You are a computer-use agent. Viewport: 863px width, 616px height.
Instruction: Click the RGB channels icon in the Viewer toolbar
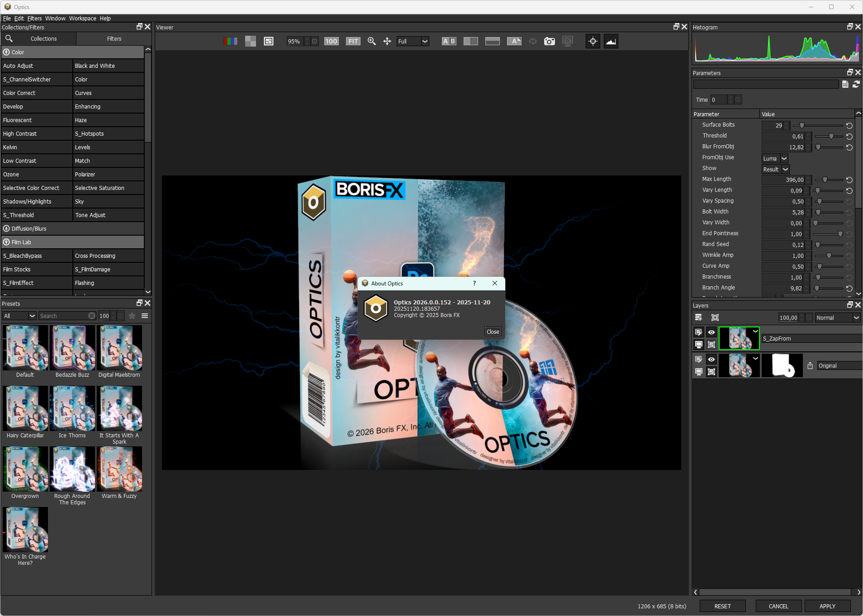(230, 41)
